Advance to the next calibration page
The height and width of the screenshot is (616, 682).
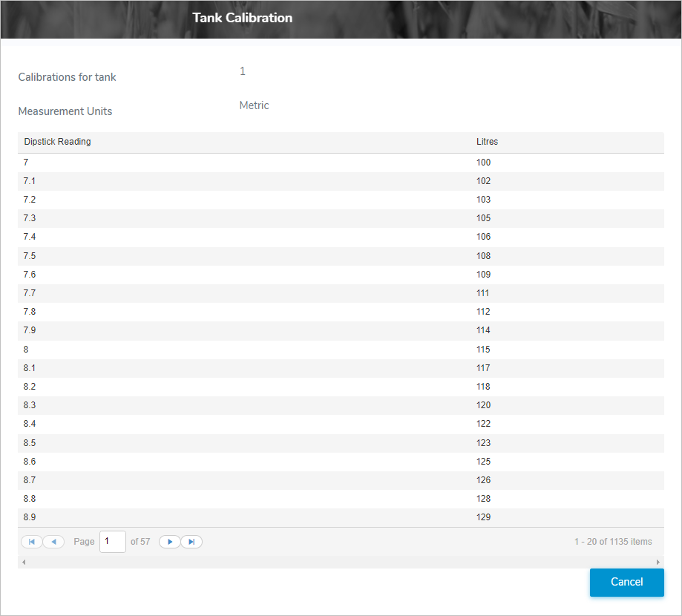pos(170,542)
